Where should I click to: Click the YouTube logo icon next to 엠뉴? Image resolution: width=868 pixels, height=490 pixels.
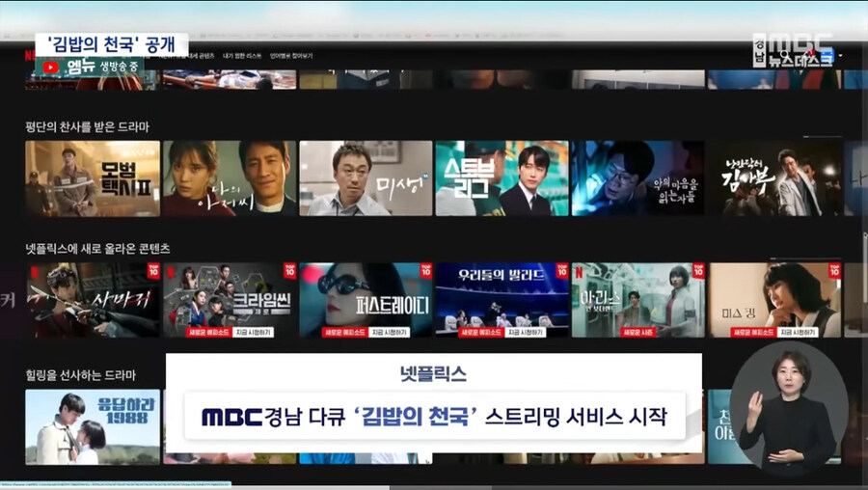(50, 68)
